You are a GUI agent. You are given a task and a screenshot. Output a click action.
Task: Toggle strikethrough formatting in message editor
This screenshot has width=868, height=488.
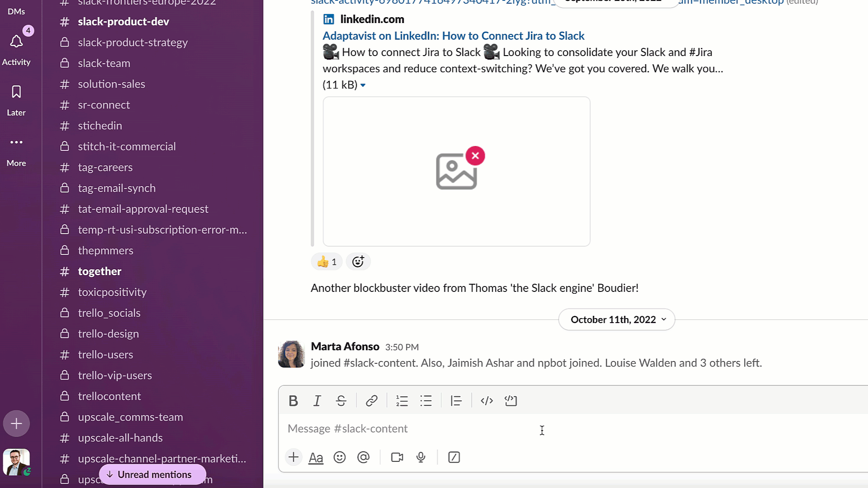pyautogui.click(x=341, y=400)
